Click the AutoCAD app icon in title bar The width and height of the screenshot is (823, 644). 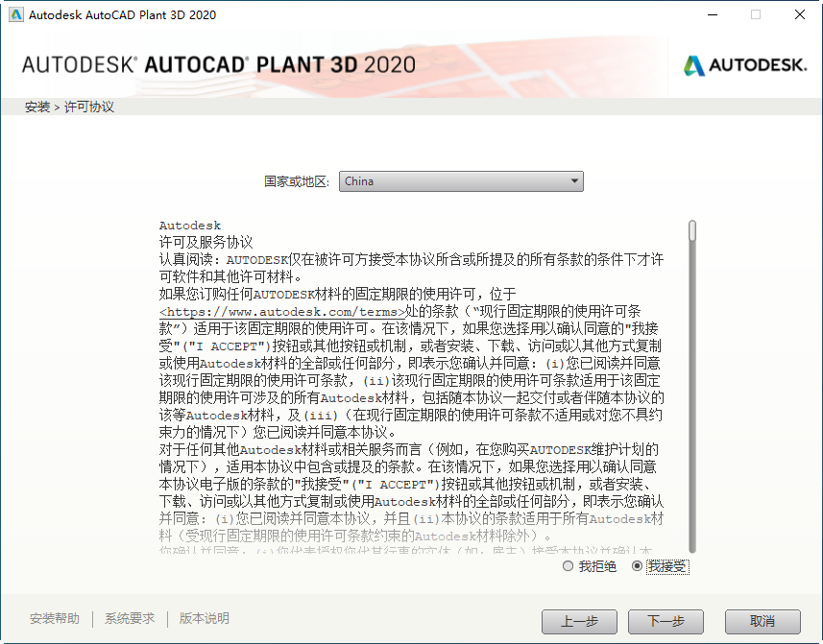(x=16, y=14)
